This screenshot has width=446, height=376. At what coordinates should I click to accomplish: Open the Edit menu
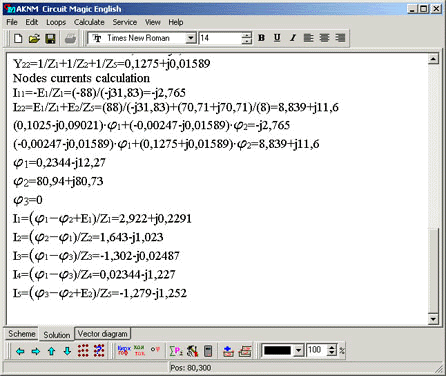tap(32, 22)
